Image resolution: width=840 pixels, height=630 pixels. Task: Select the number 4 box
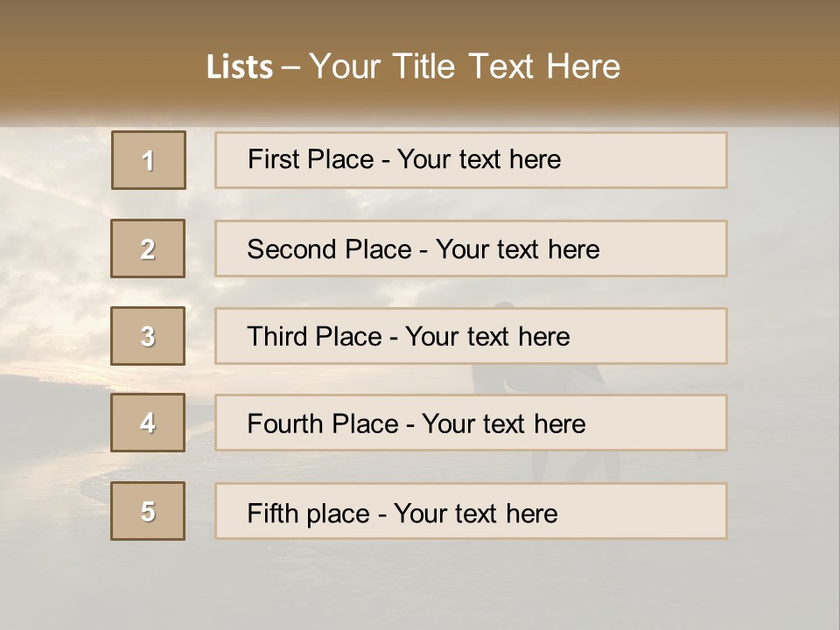[148, 423]
